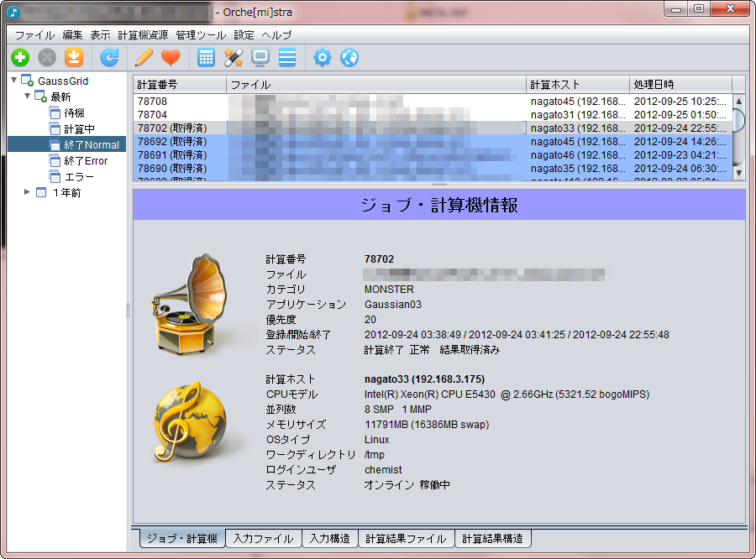This screenshot has height=559, width=756.
Task: Click the computer monitor icon in toolbar
Action: [260, 58]
